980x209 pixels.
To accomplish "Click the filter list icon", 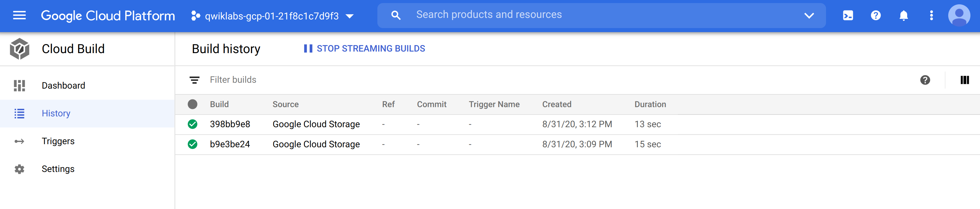I will [194, 80].
